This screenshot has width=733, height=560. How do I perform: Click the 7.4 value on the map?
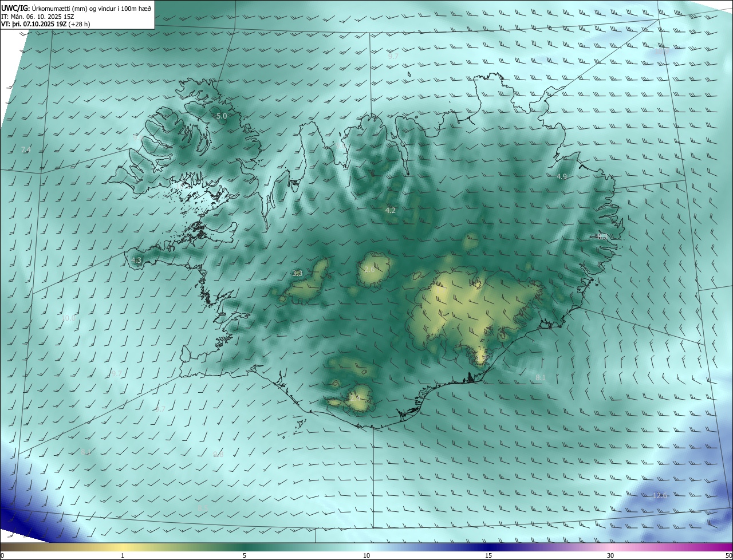(x=26, y=149)
